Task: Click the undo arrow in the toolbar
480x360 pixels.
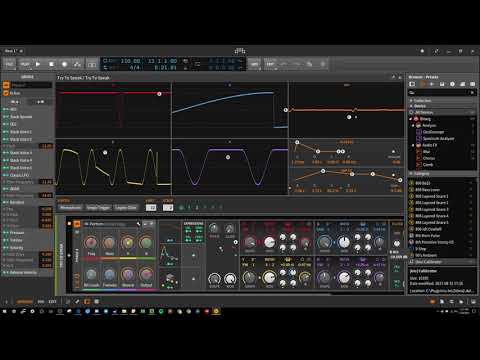Action: click(284, 64)
